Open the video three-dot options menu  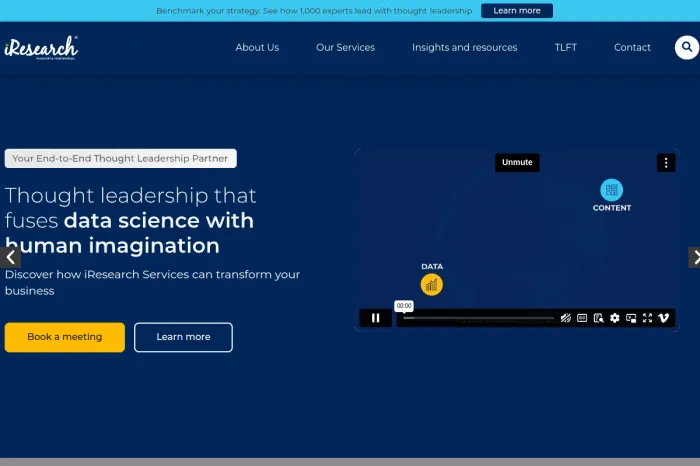point(666,162)
